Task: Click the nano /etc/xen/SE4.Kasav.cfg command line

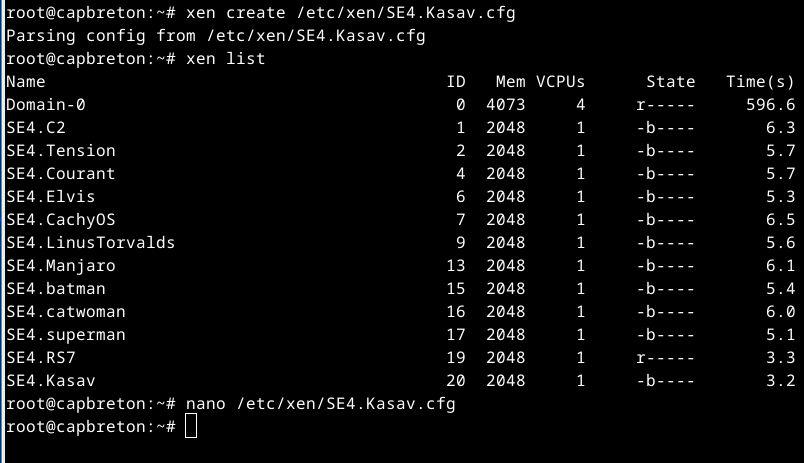Action: 320,404
